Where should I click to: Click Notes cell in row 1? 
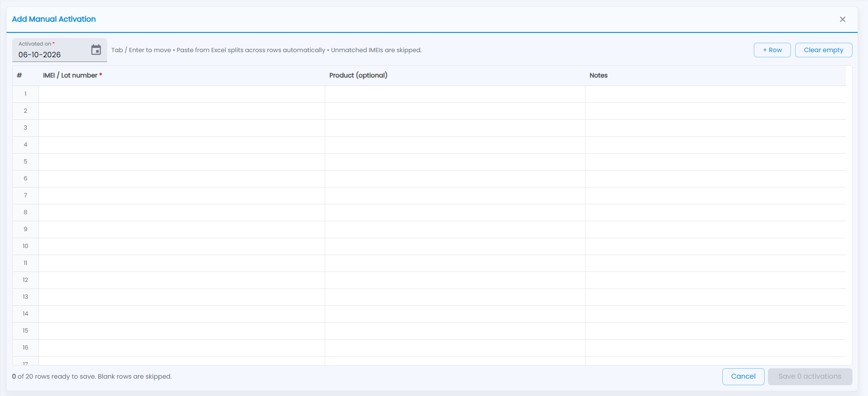click(x=716, y=94)
